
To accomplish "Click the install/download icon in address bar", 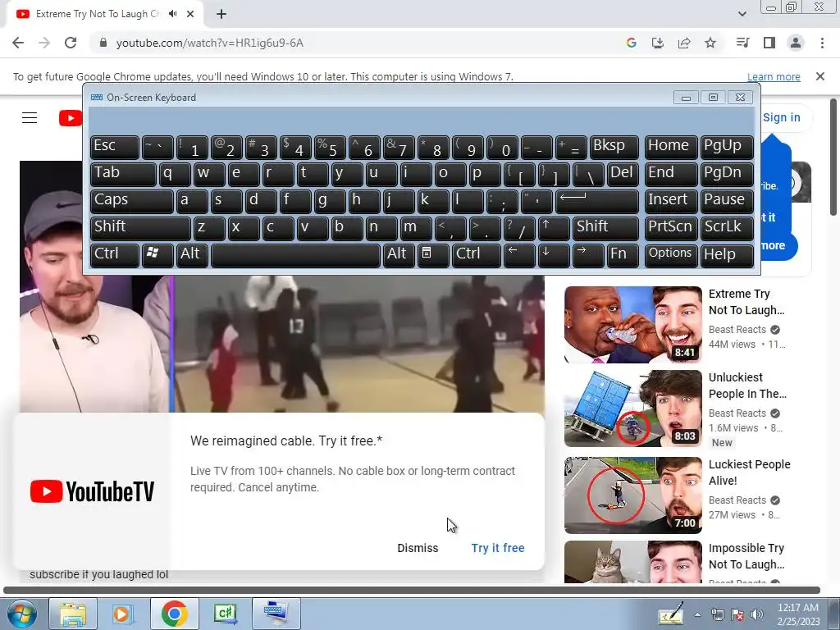I will (x=658, y=43).
